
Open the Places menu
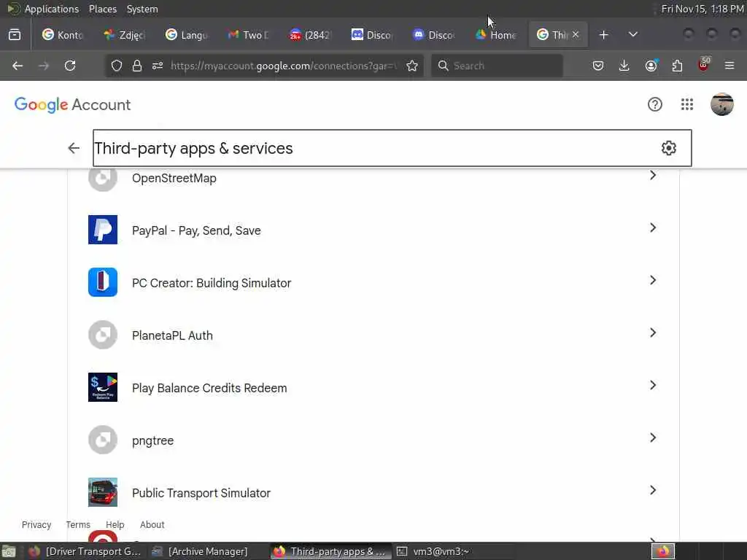point(102,9)
